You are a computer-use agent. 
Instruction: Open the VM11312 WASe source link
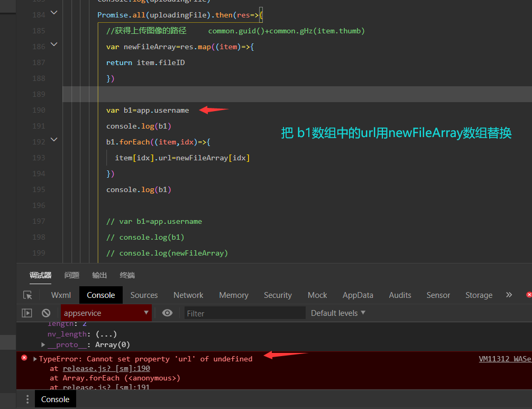(x=505, y=359)
